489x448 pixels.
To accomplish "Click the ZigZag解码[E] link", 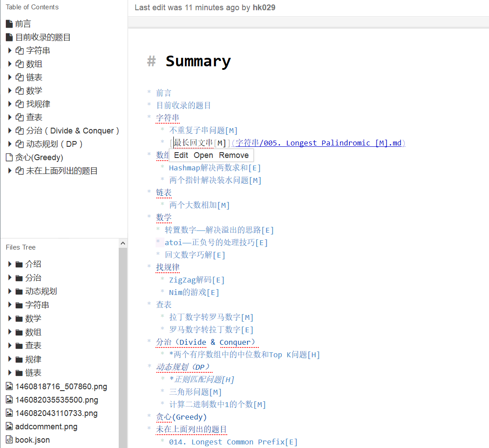I will 196,280.
